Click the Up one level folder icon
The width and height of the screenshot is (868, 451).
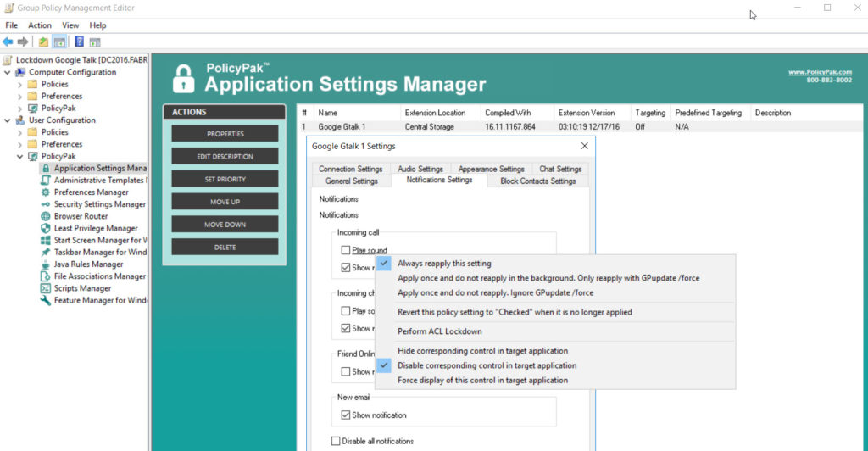click(x=43, y=42)
